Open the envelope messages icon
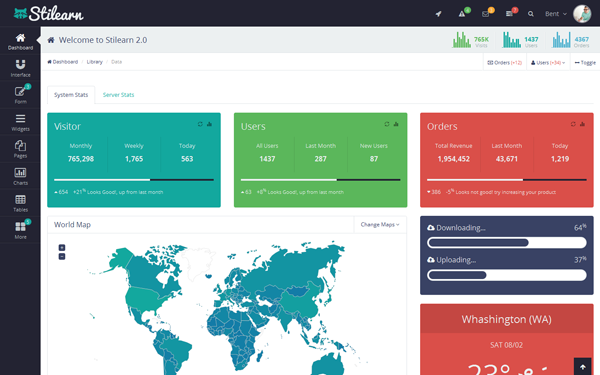 [486, 14]
